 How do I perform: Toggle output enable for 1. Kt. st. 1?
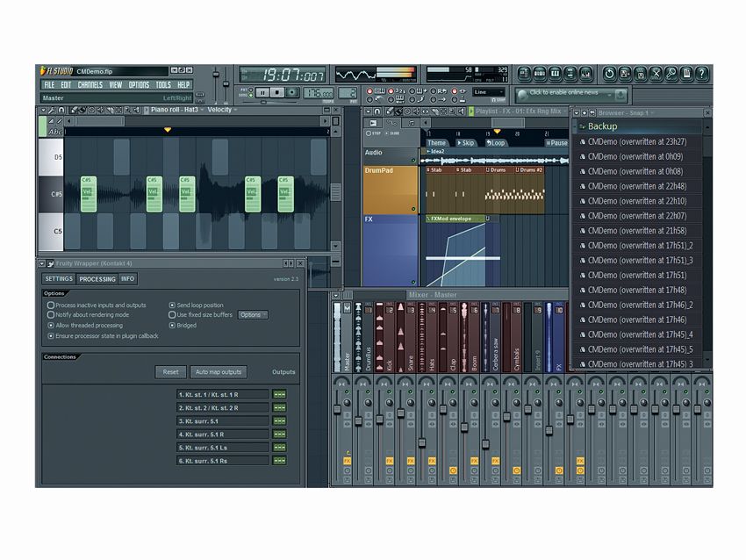coord(279,394)
